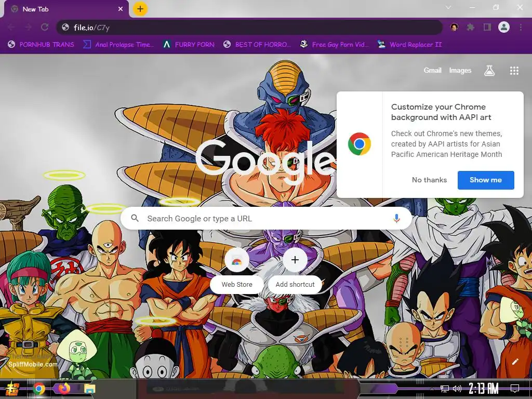Click the network tray icon
532x399 pixels.
[x=445, y=389]
